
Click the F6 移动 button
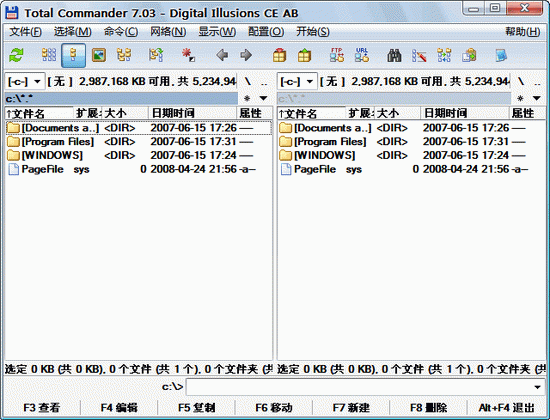[x=274, y=408]
